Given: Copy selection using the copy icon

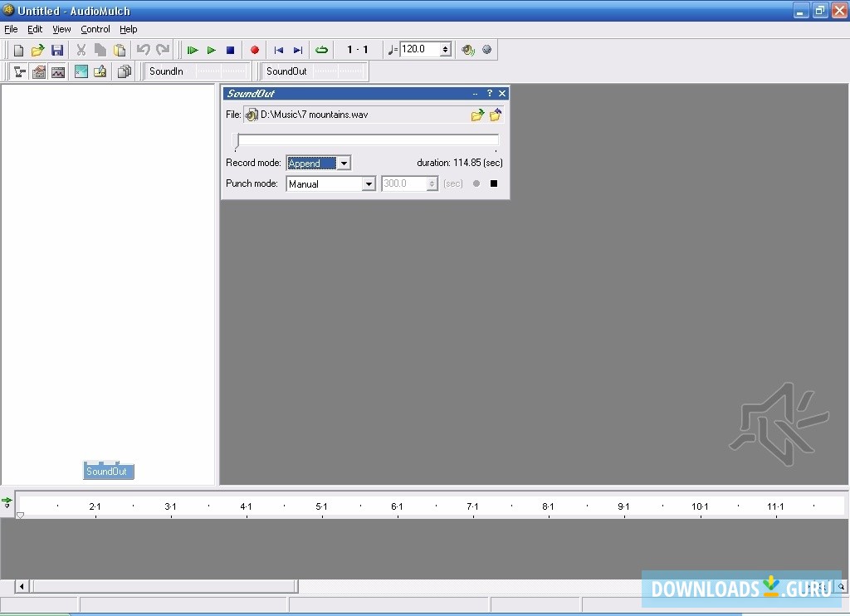Looking at the screenshot, I should 100,51.
